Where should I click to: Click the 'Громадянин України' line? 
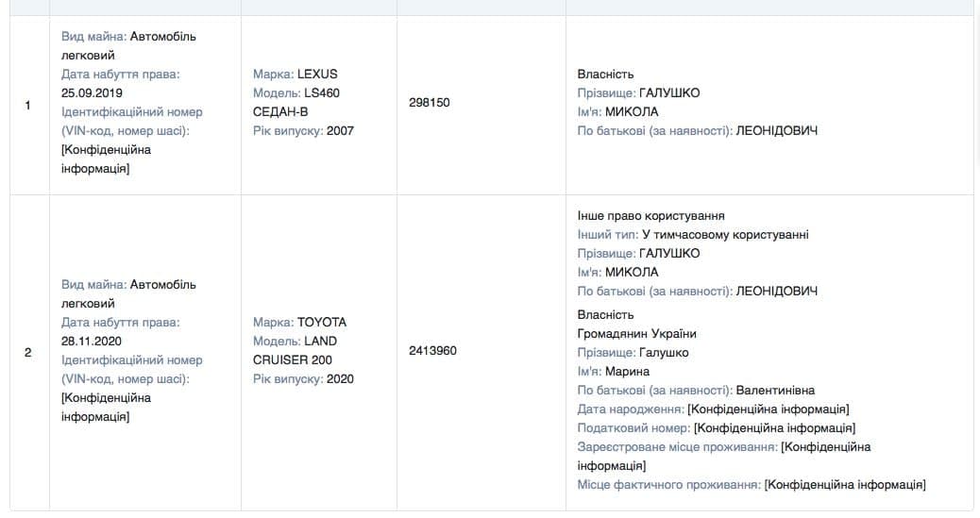[636, 333]
